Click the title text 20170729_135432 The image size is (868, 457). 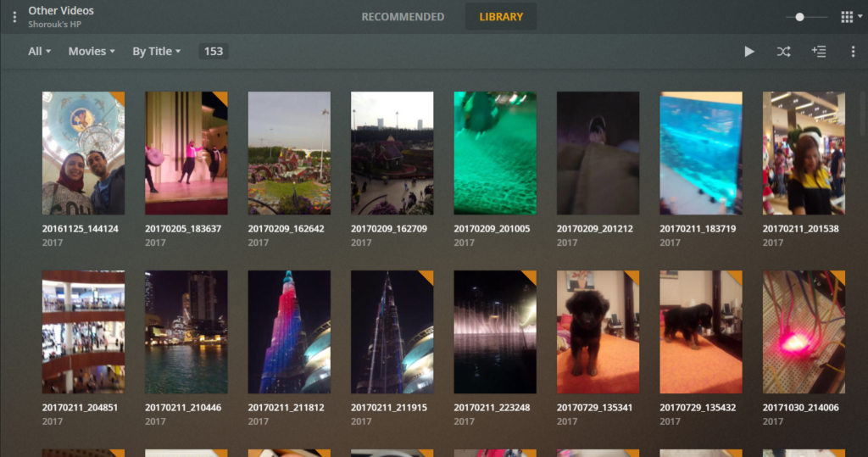[698, 408]
